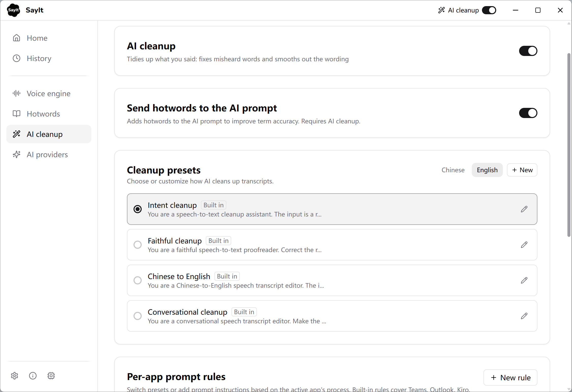Edit the Conversational cleanup preset pencil
This screenshot has width=572, height=392.
524,316
